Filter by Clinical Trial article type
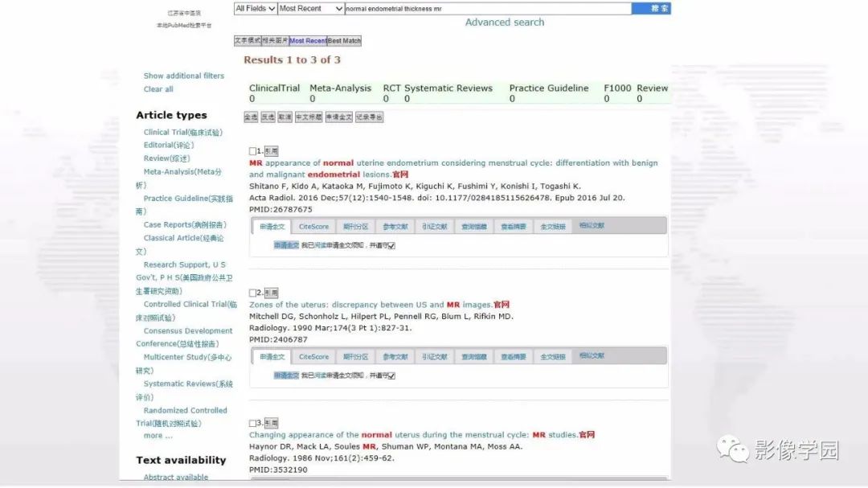 [182, 133]
